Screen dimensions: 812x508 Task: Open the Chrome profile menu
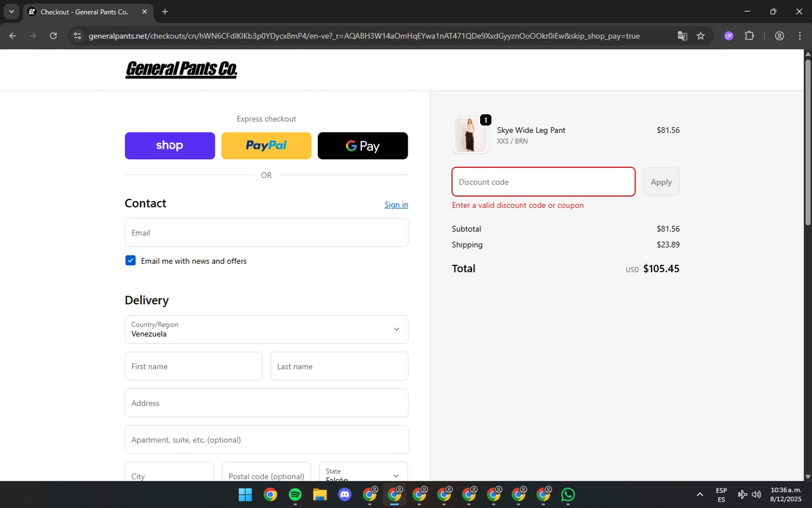tap(780, 36)
